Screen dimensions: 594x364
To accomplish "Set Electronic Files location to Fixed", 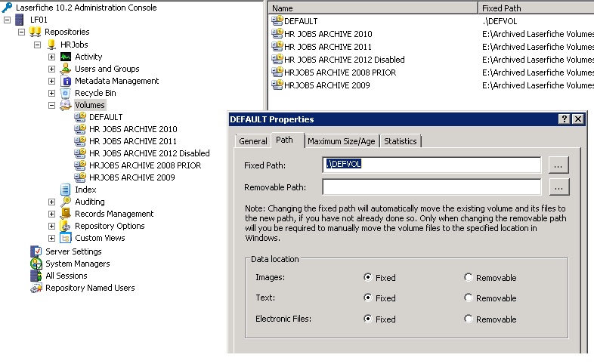I will [367, 319].
